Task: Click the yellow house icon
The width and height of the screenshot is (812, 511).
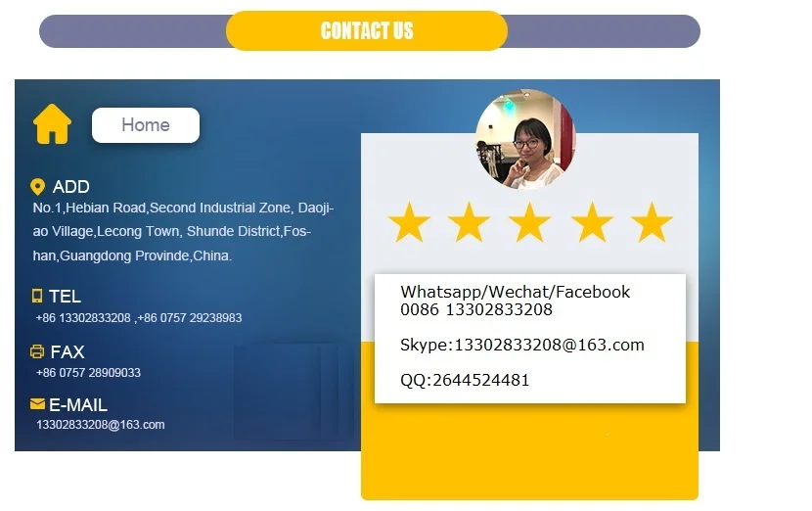Action: click(52, 124)
